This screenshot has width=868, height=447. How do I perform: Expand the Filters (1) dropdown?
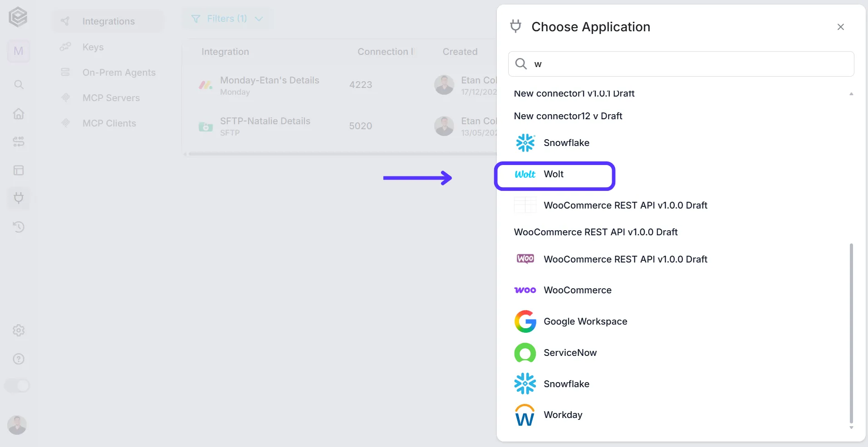coord(227,19)
